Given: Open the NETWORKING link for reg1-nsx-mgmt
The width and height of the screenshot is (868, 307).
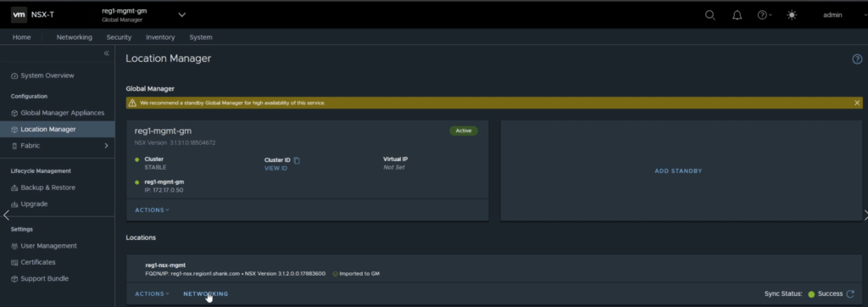Looking at the screenshot, I should [x=205, y=293].
